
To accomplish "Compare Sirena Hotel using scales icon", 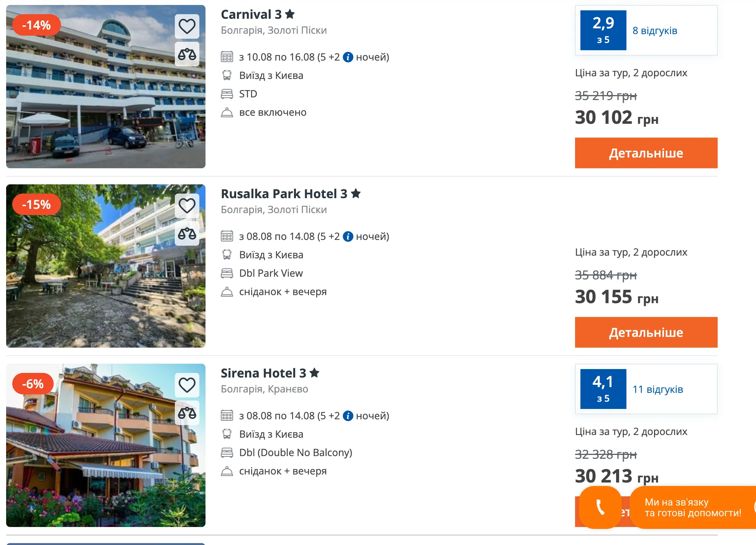I will point(187,413).
